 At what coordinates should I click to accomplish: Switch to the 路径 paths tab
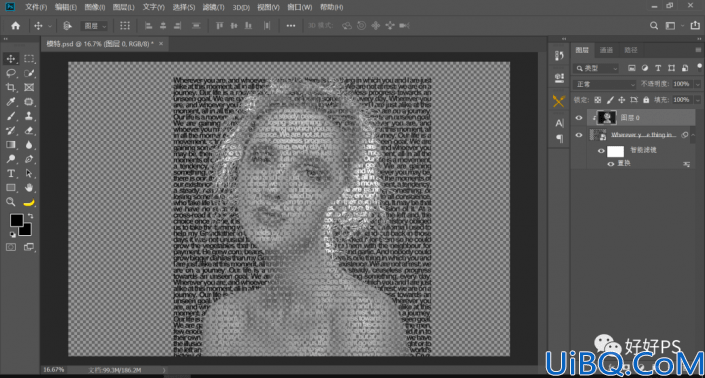(x=630, y=50)
